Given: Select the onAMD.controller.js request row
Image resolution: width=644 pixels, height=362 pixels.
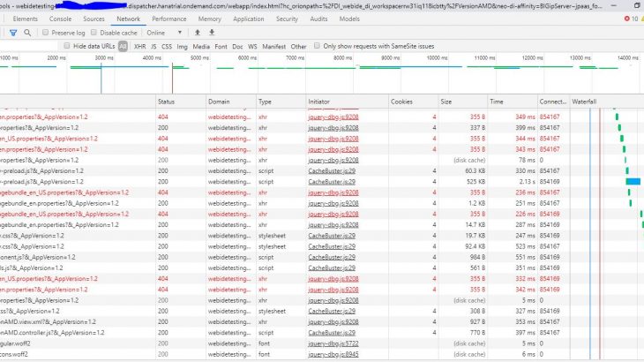Looking at the screenshot, I should pyautogui.click(x=322, y=333).
